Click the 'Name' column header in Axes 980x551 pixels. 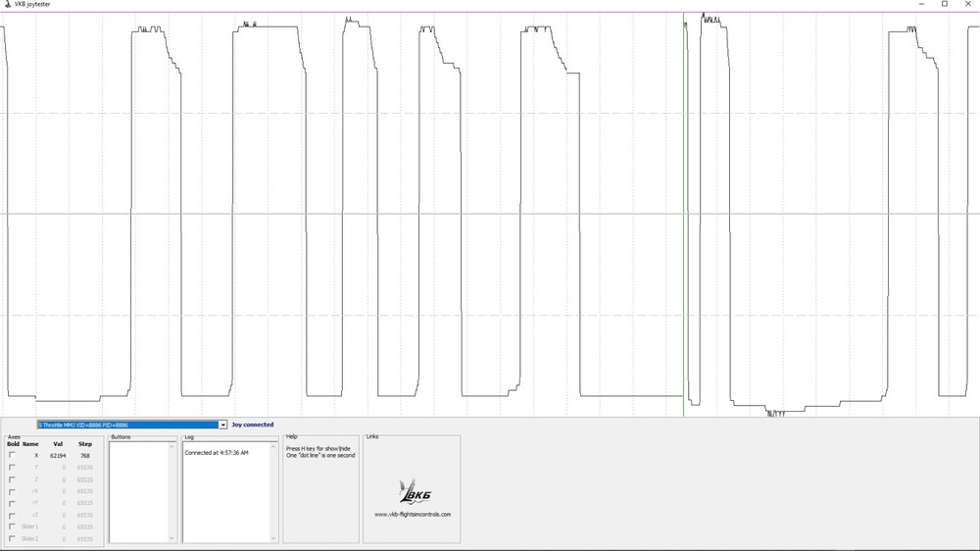pyautogui.click(x=30, y=444)
